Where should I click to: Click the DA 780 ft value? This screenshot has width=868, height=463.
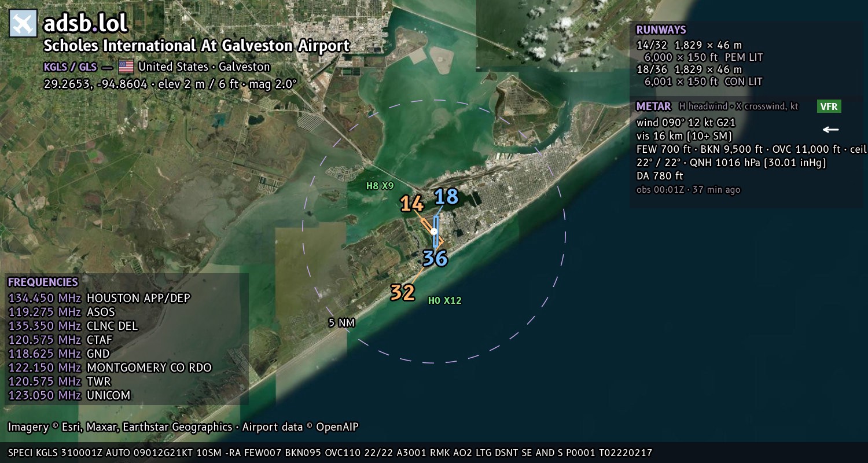pyautogui.click(x=660, y=176)
